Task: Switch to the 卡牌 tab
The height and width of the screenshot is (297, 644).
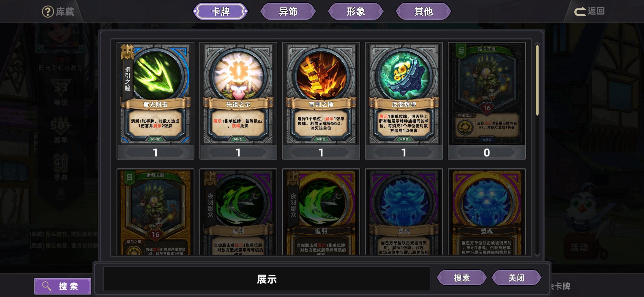Action: click(x=220, y=11)
